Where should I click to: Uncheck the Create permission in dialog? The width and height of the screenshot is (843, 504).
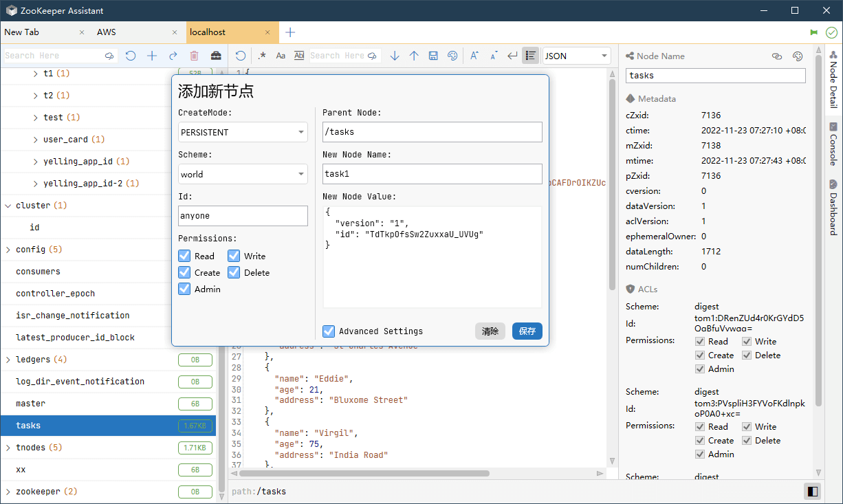(x=184, y=272)
